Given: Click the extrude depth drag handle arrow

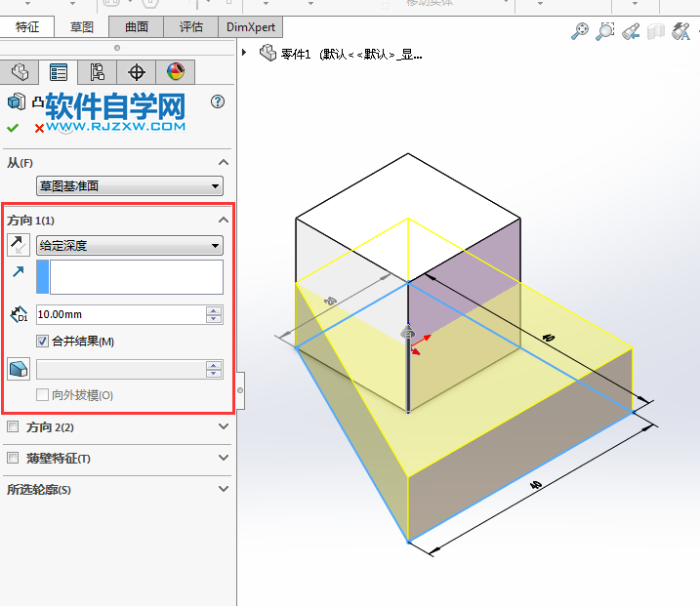Looking at the screenshot, I should 408,332.
